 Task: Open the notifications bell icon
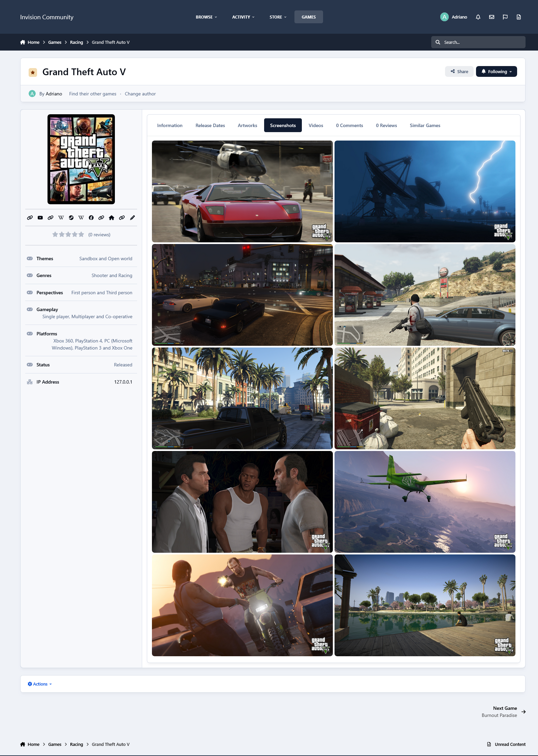[x=478, y=17]
